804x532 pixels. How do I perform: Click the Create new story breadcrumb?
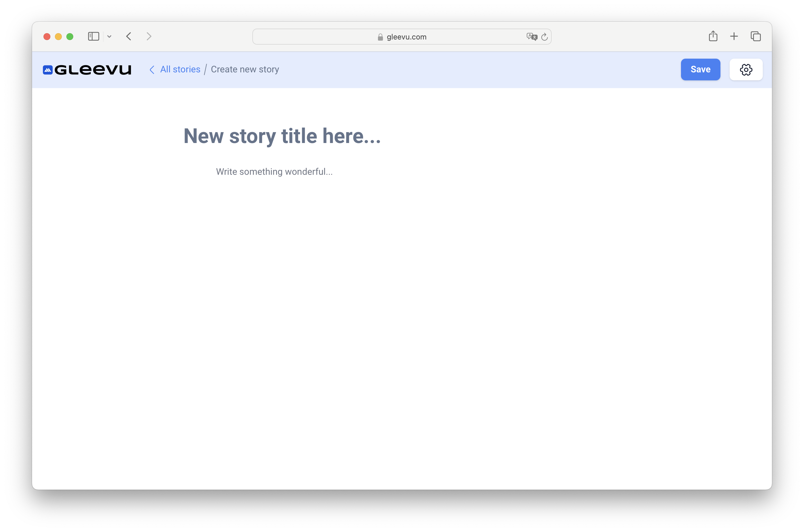click(245, 69)
